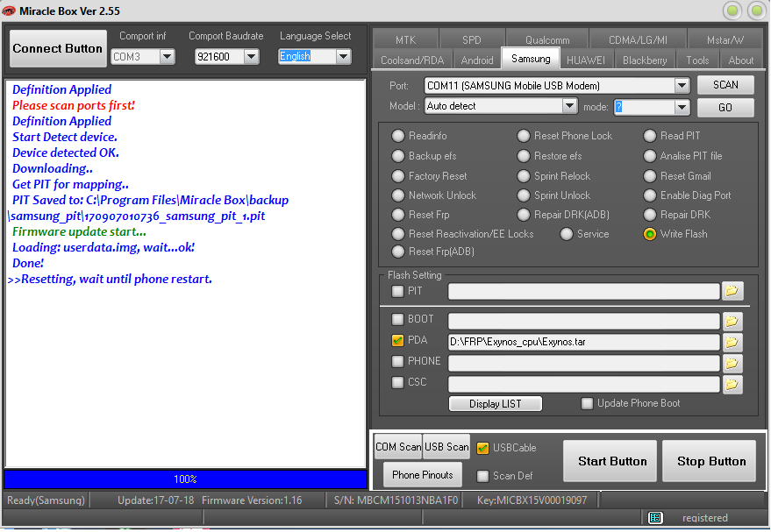
Task: Enable the BOOT checkbox
Action: [397, 319]
